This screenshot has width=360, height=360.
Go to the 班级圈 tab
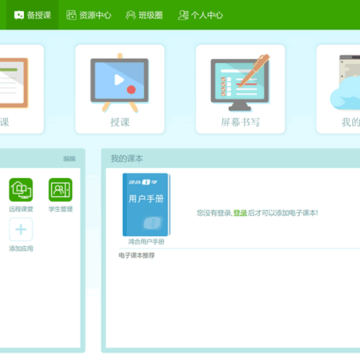(x=144, y=15)
